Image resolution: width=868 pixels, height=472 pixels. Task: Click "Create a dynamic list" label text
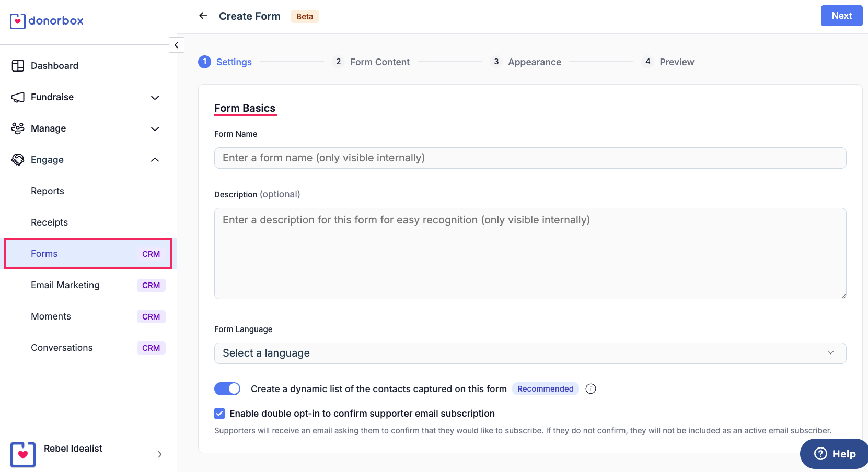click(379, 389)
